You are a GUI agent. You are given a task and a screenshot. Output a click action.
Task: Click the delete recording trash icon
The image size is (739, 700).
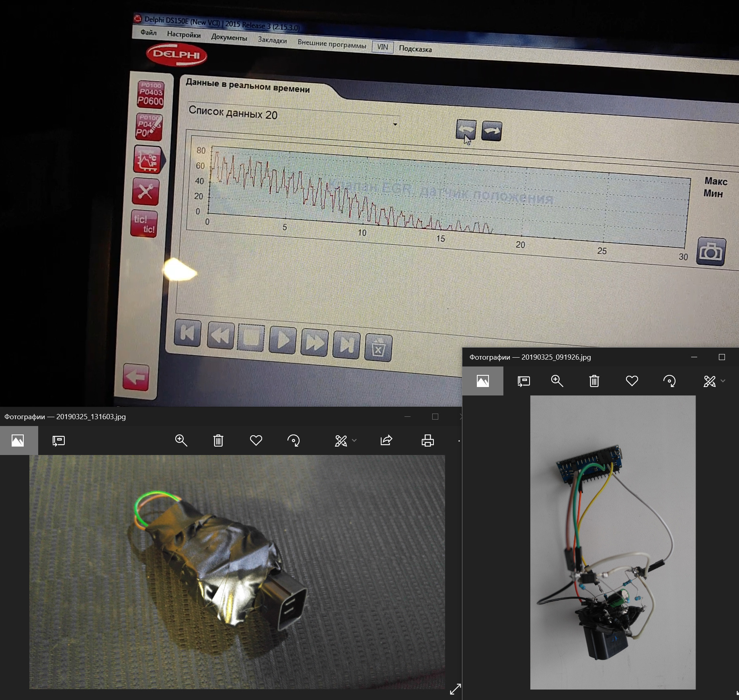[378, 348]
